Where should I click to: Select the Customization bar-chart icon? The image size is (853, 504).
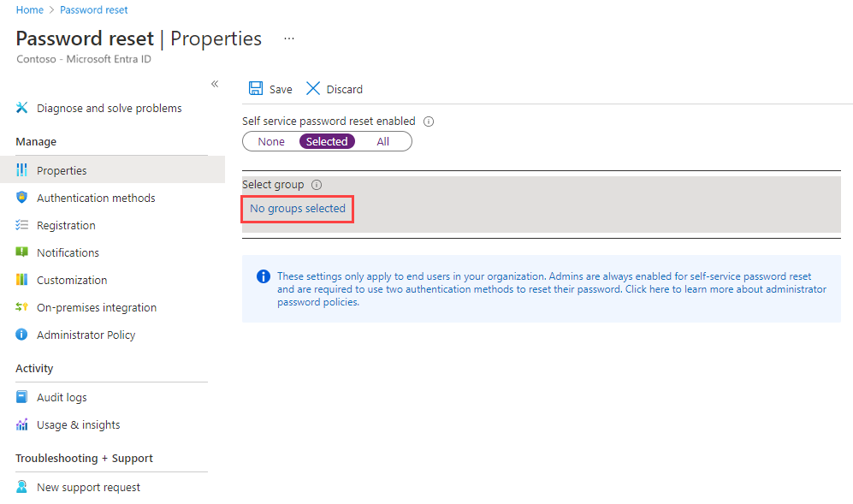[21, 280]
